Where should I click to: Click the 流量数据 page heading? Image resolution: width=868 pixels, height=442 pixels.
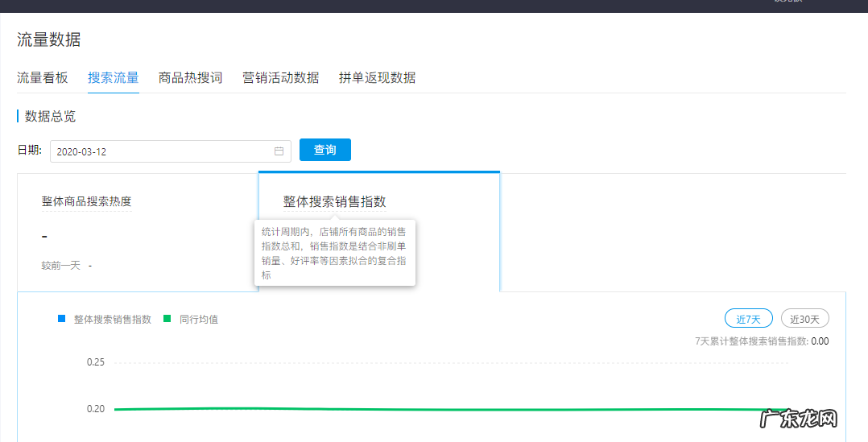click(x=48, y=39)
